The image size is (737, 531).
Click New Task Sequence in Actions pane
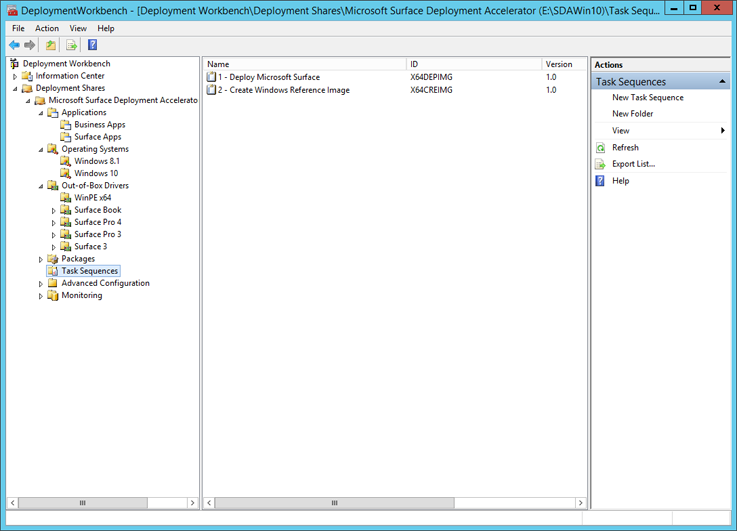[647, 98]
